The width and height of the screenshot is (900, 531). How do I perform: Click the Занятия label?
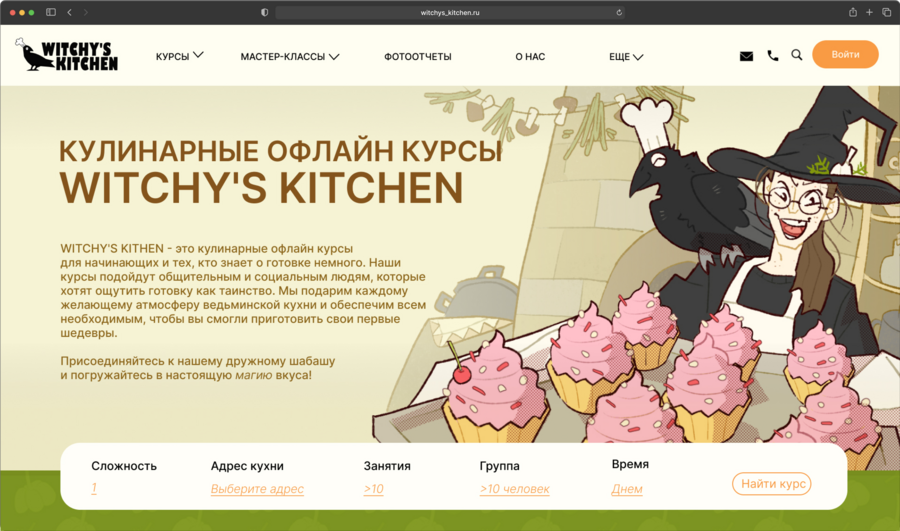point(387,466)
